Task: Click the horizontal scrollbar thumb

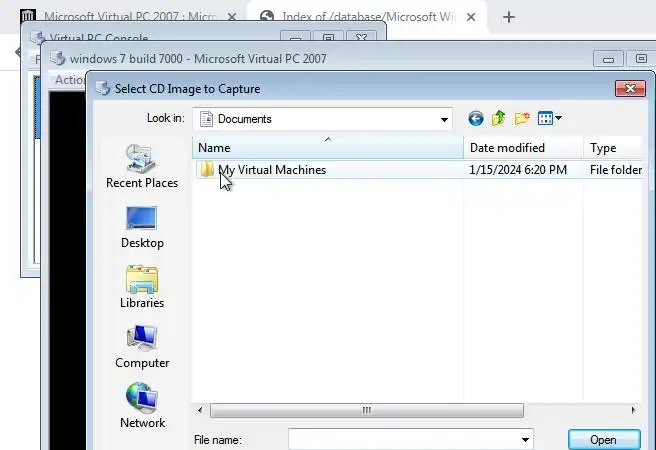Action: point(366,410)
